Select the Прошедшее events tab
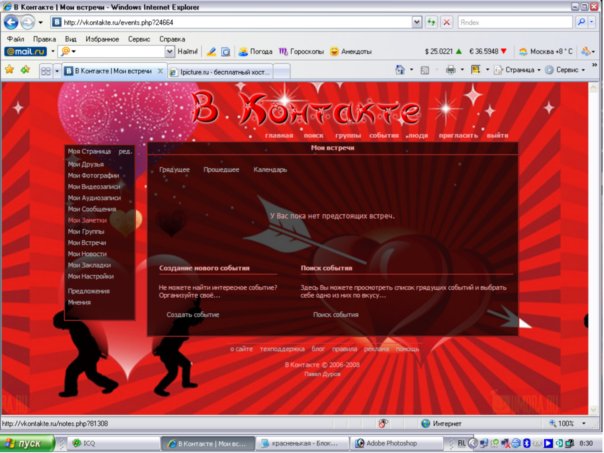 coord(221,169)
